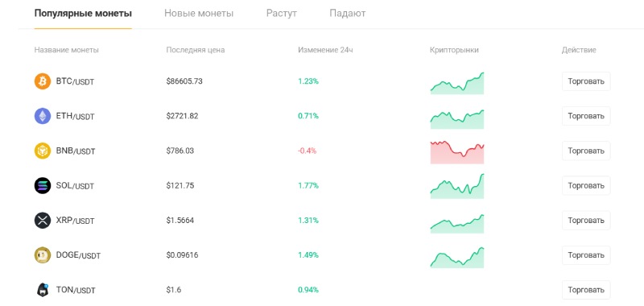Click Торговать button for BTC/USDT
Viewport: 644px width, 306px height.
click(586, 81)
